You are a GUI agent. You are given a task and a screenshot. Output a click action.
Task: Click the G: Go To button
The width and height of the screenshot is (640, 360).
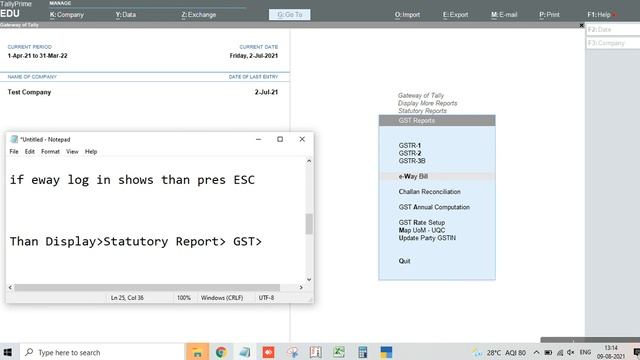coord(289,15)
